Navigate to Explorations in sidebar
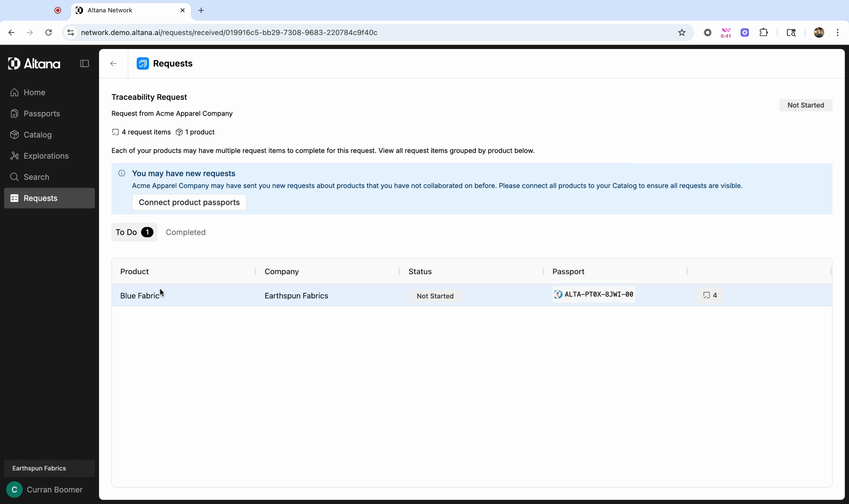Viewport: 849px width, 504px height. (46, 156)
